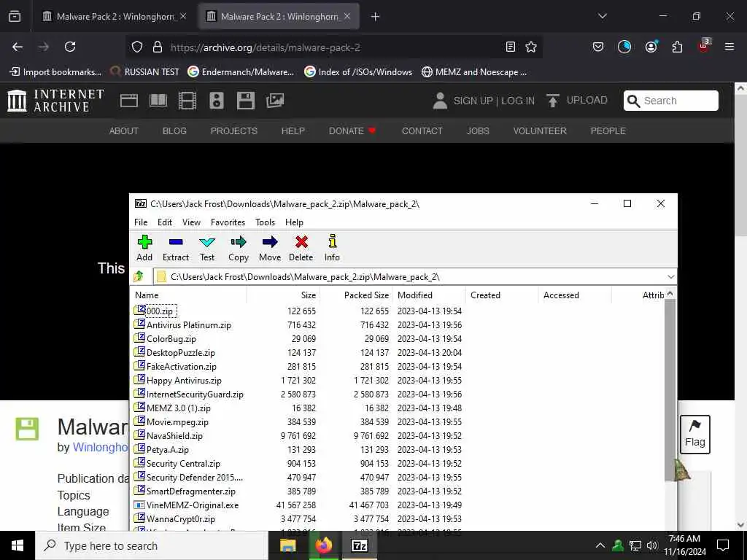This screenshot has width=747, height=560.
Task: Open the File menu in 7-Zip
Action: pyautogui.click(x=141, y=222)
